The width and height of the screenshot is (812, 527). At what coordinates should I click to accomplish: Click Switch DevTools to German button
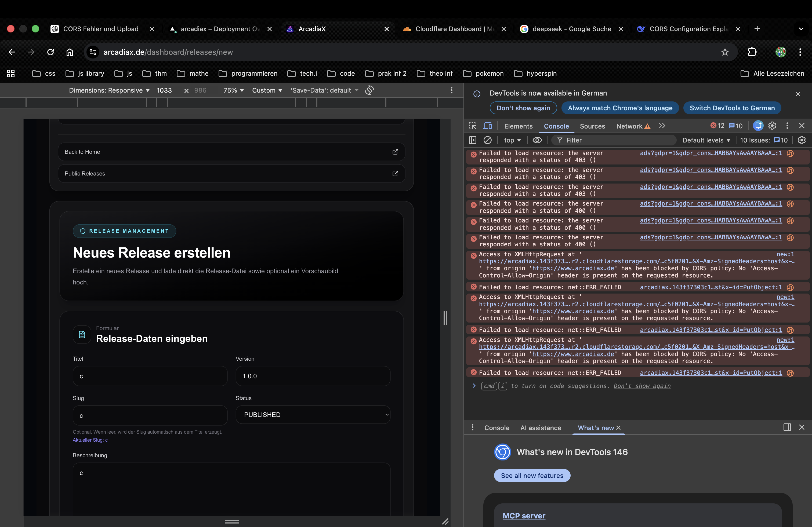[x=732, y=108]
